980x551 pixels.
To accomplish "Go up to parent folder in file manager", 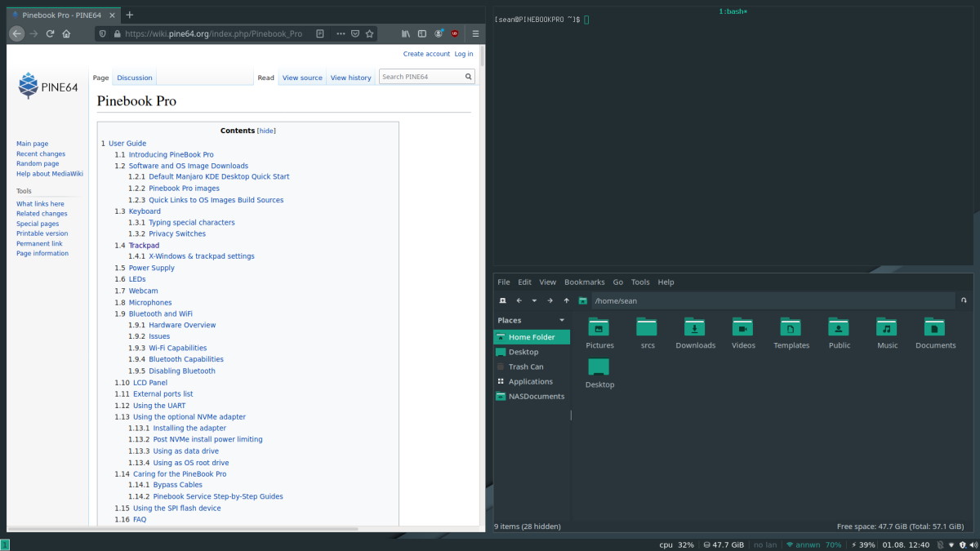I will [566, 300].
